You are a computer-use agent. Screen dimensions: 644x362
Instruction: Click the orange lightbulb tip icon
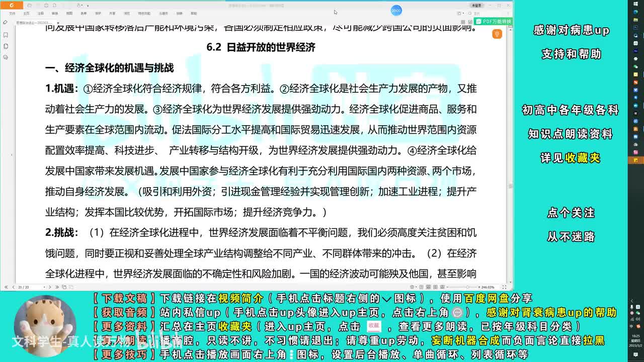point(497,34)
